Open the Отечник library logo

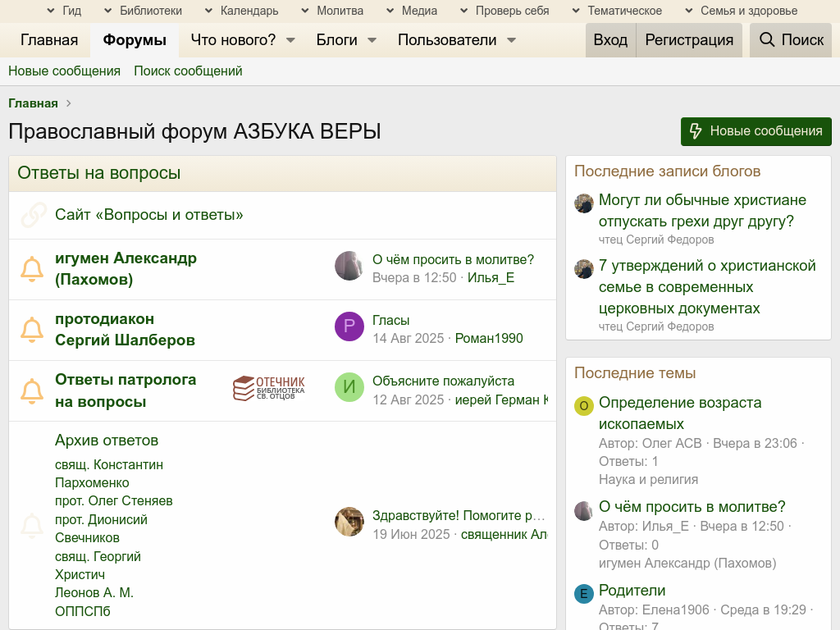pyautogui.click(x=269, y=388)
